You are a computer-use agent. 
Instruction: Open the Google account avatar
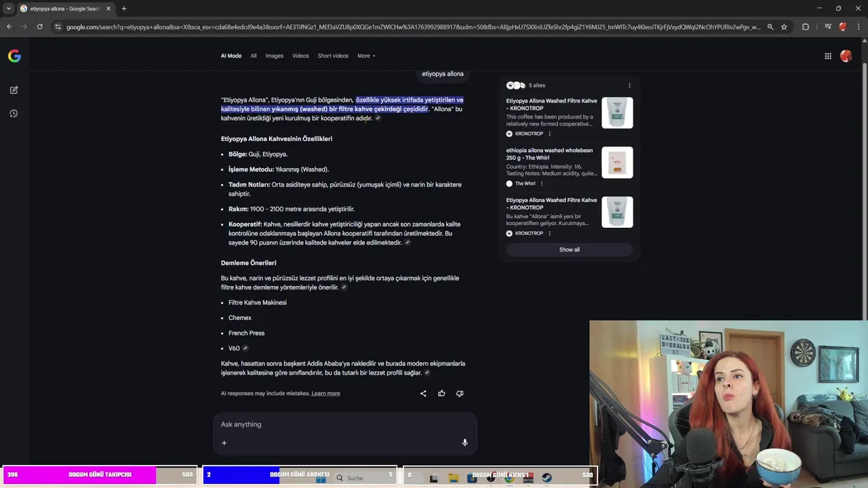846,56
